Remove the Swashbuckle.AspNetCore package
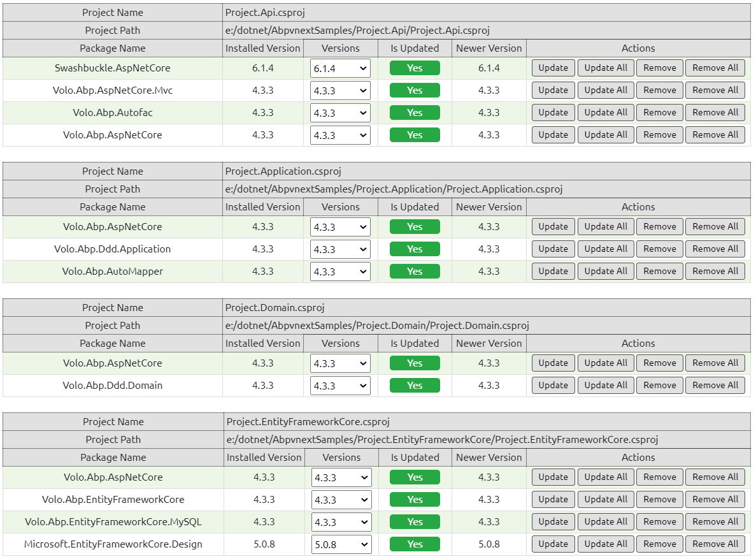 (x=660, y=68)
